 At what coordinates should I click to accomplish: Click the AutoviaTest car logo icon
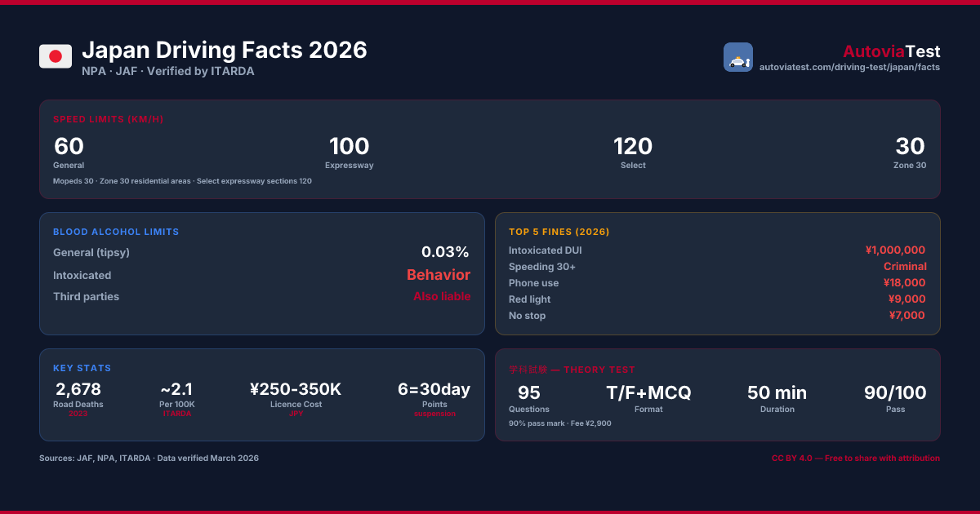coord(738,57)
